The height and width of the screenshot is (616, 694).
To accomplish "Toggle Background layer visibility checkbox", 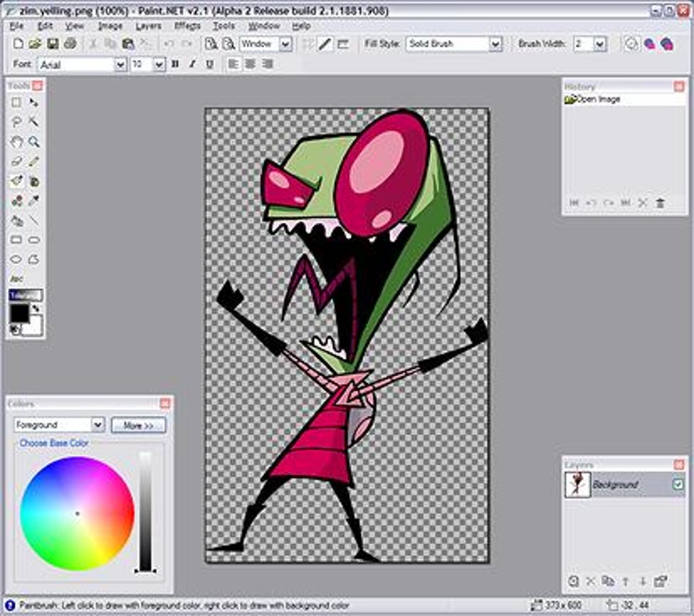I will click(x=678, y=485).
